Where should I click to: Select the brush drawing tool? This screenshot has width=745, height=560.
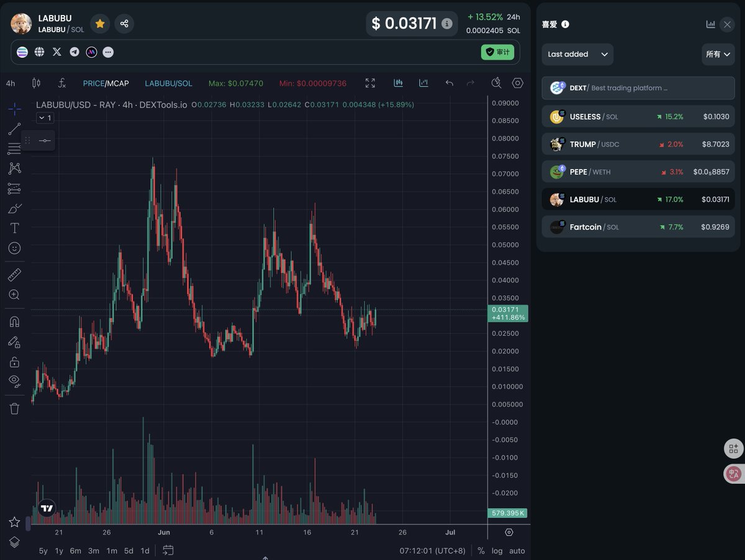[14, 208]
